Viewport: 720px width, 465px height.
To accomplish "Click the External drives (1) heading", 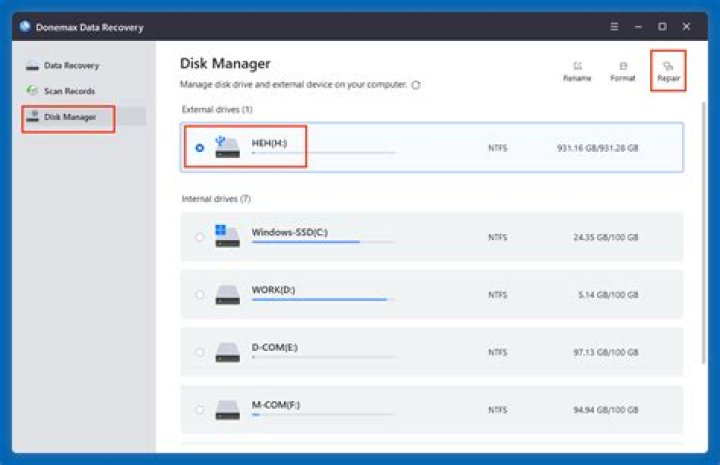I will click(x=217, y=109).
